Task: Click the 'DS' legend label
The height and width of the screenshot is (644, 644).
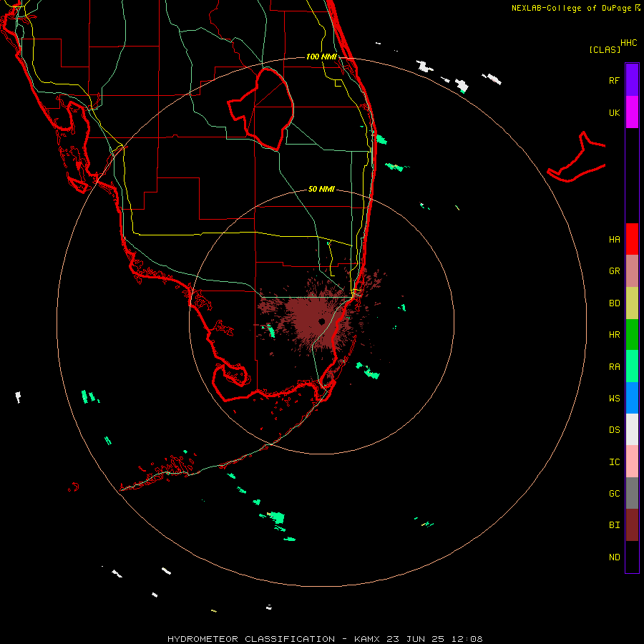Action: pos(614,430)
